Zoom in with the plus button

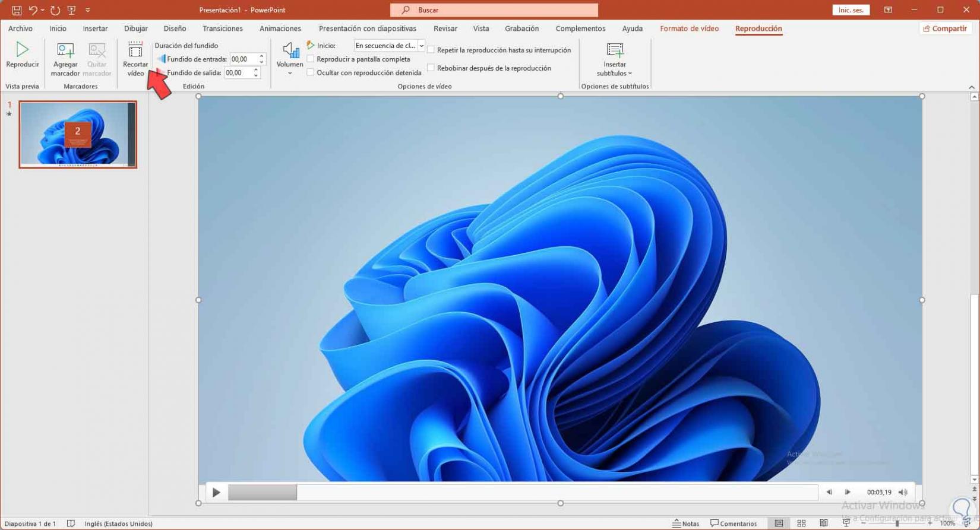tap(930, 523)
